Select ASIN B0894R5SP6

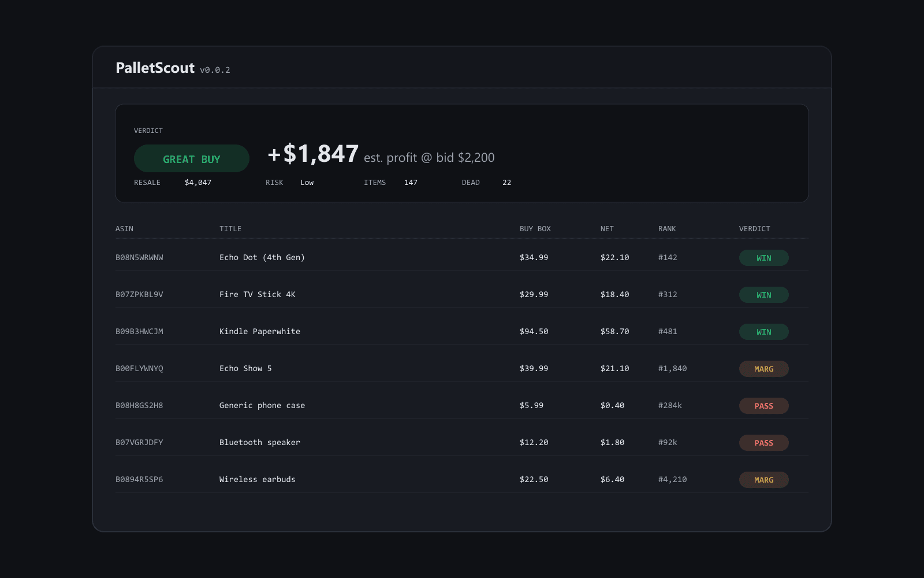(139, 480)
